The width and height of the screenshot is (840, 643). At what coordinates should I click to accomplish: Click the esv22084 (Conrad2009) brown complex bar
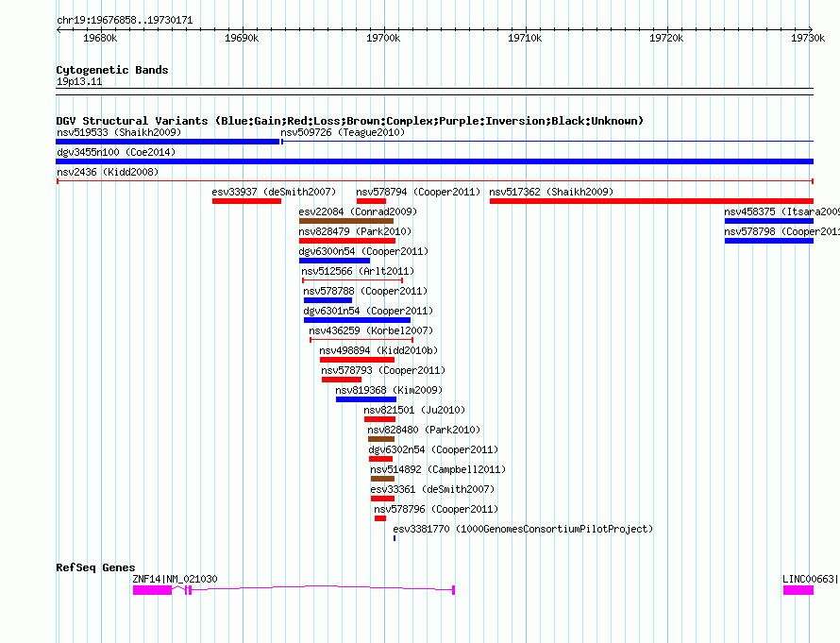coord(346,221)
